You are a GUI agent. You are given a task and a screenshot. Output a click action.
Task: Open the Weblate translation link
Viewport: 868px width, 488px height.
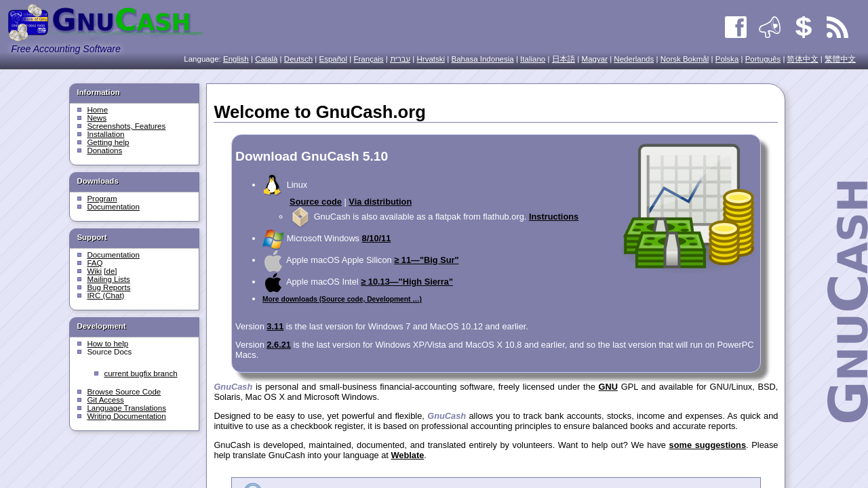(407, 455)
